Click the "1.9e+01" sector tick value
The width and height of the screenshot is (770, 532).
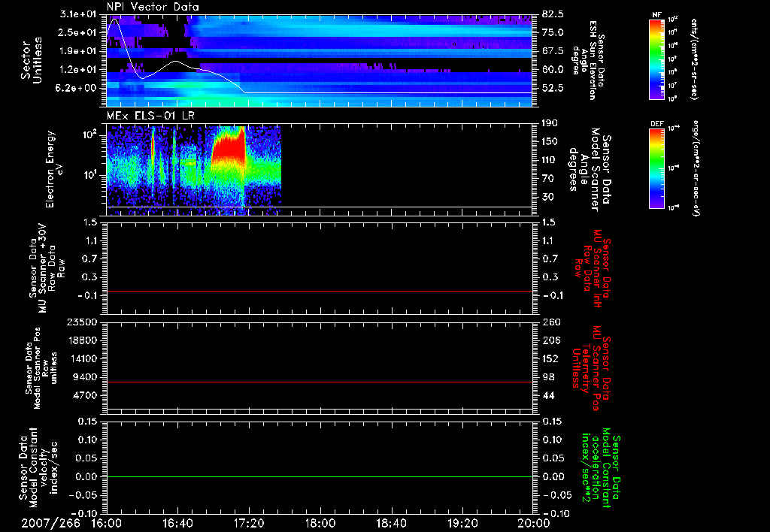(78, 51)
